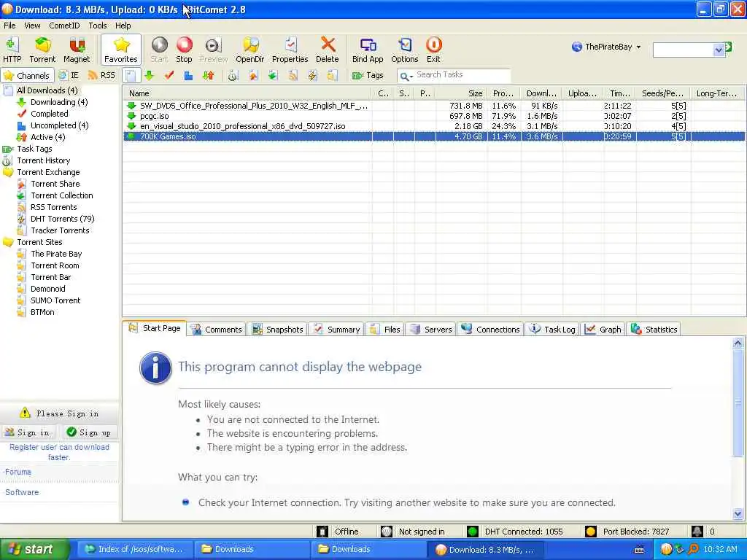
Task: Select the Completed category in sidebar
Action: coord(49,113)
